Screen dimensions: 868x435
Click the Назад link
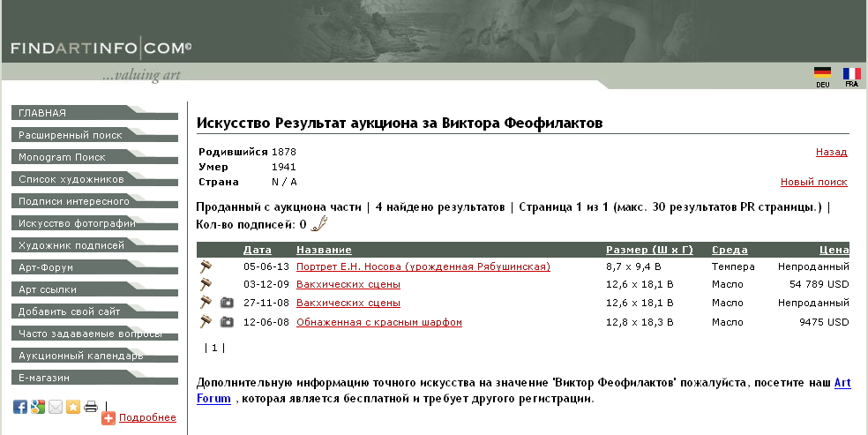831,152
